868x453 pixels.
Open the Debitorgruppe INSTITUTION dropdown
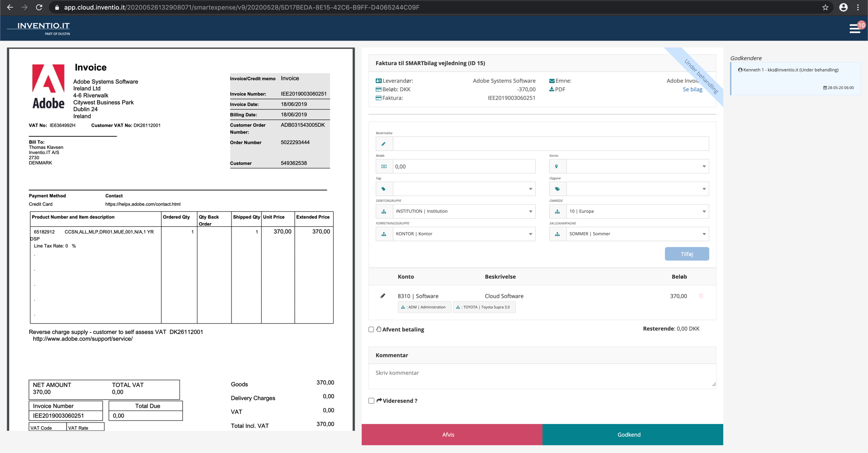click(x=464, y=211)
